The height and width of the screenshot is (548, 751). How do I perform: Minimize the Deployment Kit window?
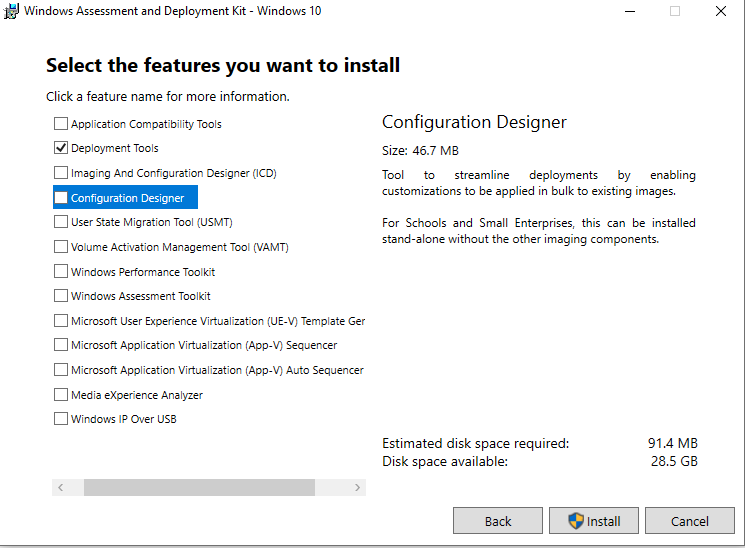pos(630,11)
